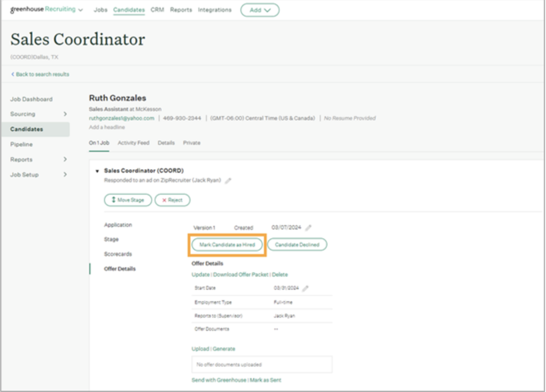Click the Download Offer Packet link
The width and height of the screenshot is (546, 392).
(241, 275)
